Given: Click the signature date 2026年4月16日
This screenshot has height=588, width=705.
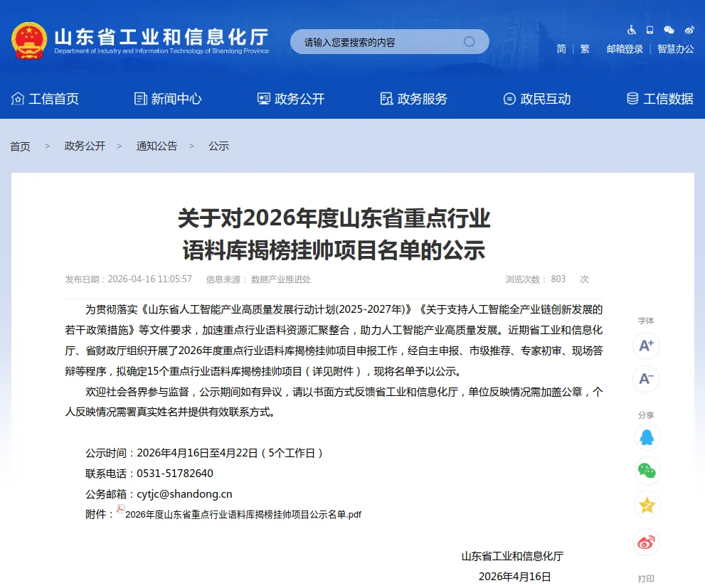Looking at the screenshot, I should tap(514, 577).
